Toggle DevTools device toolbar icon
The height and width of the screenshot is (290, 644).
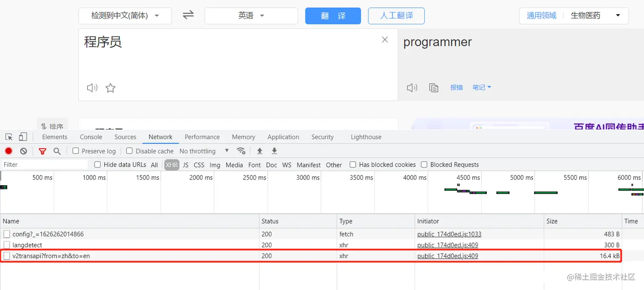pyautogui.click(x=23, y=137)
